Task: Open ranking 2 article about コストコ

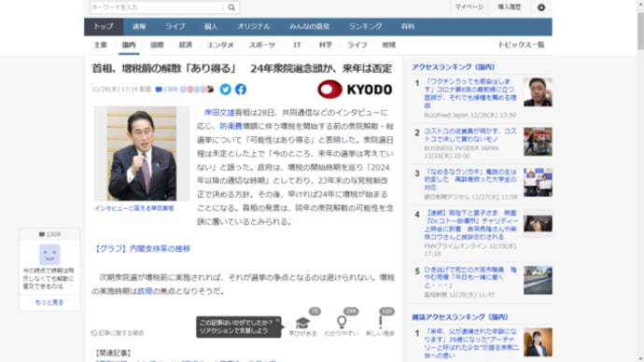Action: [x=470, y=135]
